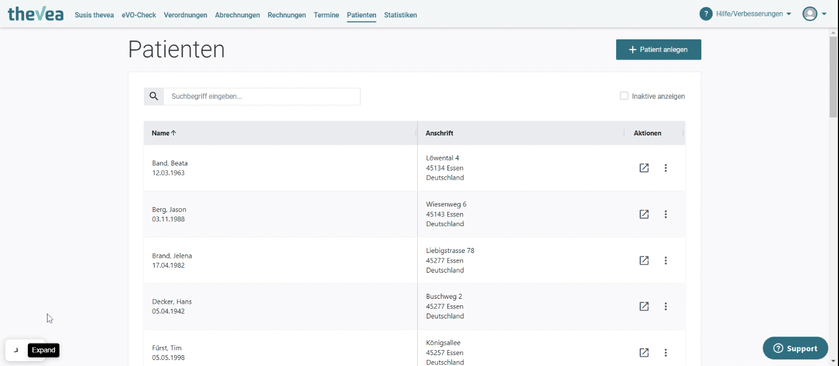This screenshot has width=839, height=366.
Task: Open Fürst, Tim patient record icon
Action: click(x=644, y=353)
